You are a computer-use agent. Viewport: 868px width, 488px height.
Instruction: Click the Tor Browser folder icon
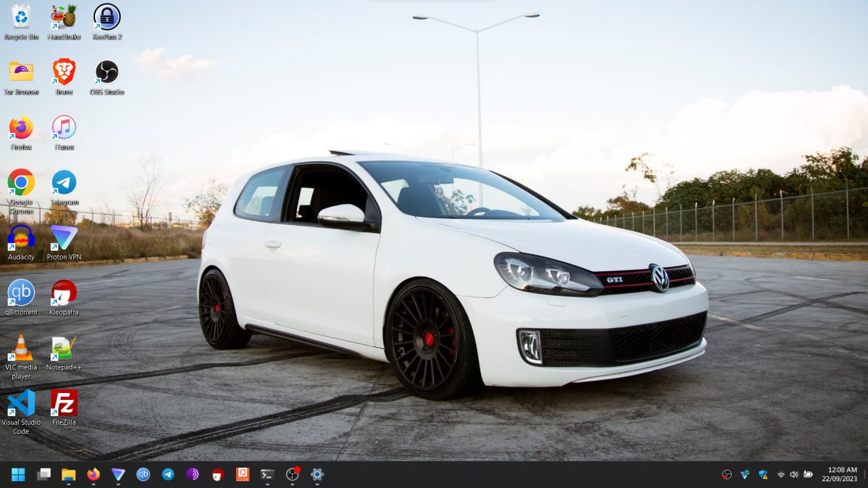(21, 72)
